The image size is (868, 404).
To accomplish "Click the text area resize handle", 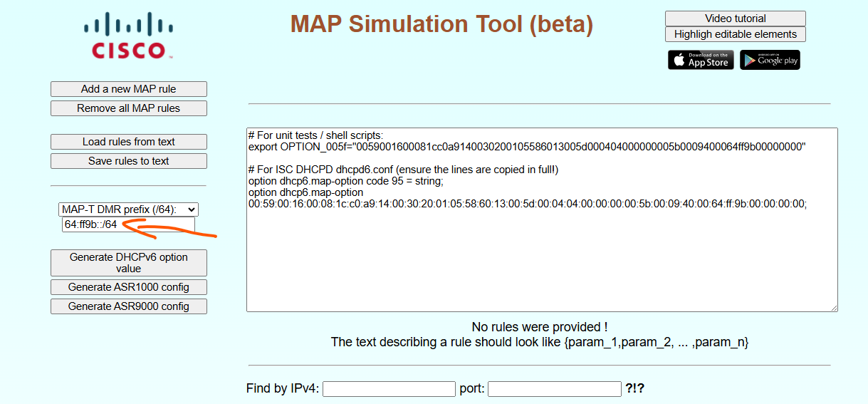I will tap(833, 307).
